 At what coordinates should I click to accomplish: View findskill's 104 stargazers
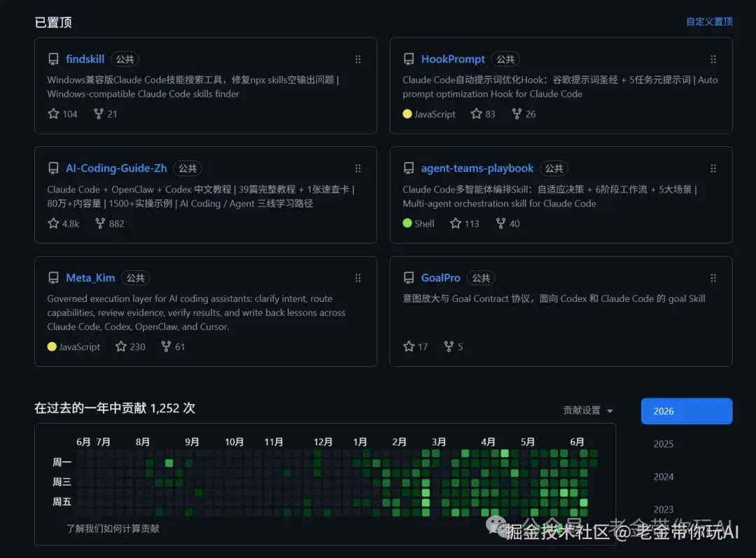(62, 114)
